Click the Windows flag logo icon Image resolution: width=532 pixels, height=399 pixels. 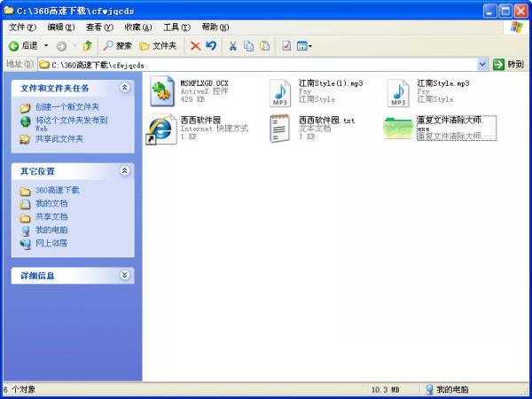tap(516, 27)
